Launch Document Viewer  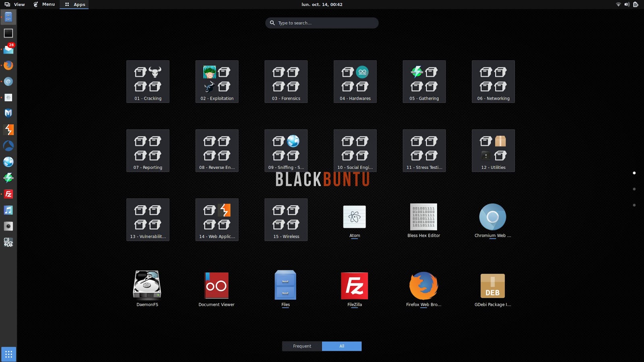click(217, 286)
